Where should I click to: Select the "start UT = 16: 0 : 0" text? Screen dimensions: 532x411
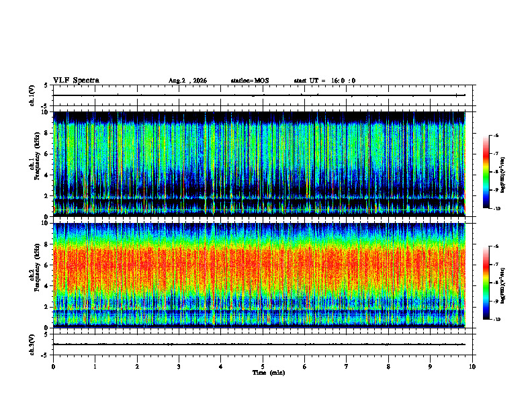click(324, 81)
